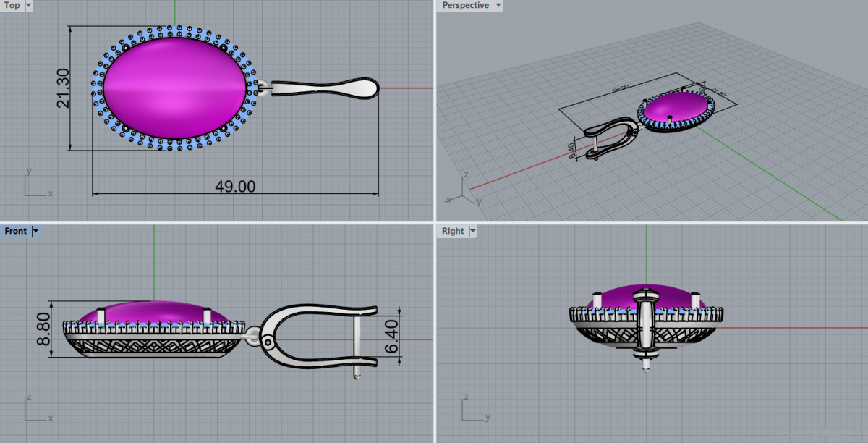Screen dimensions: 868x443
Task: Open the Top viewport dropdown arrow
Action: click(x=28, y=5)
